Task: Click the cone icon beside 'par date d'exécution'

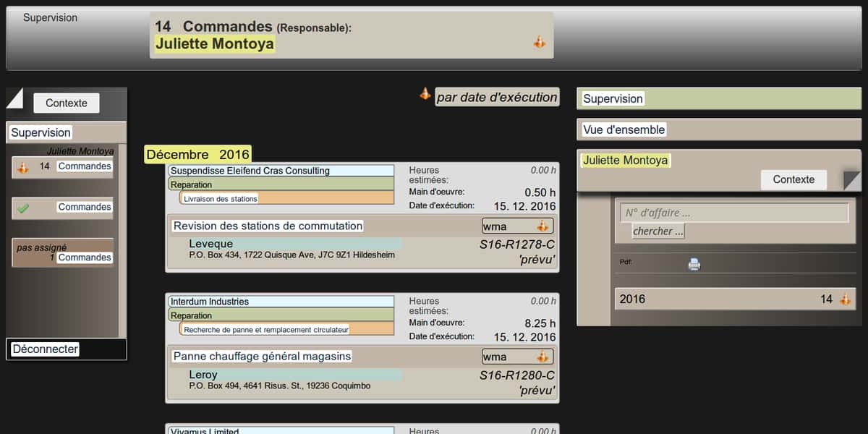Action: coord(425,94)
